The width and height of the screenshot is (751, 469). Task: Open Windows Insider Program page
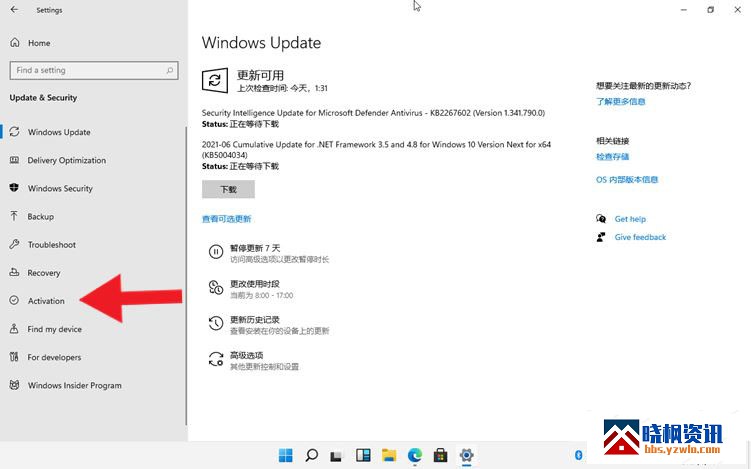(75, 386)
